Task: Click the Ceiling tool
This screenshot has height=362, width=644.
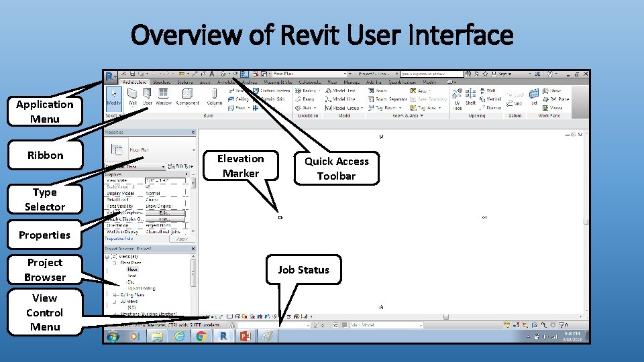Action: coord(239,99)
